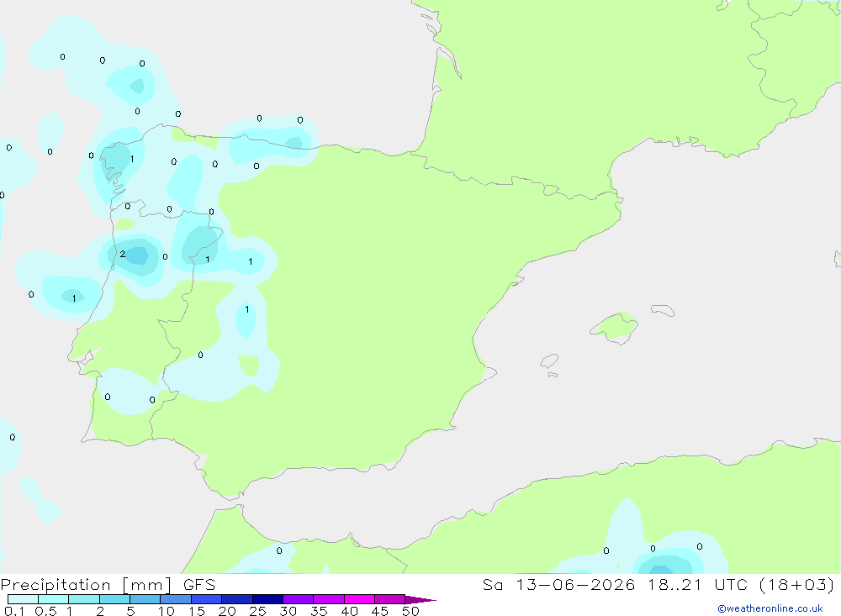The width and height of the screenshot is (841, 616).
Task: Click the legend arrow tip above 50 mm
Action: (x=421, y=599)
